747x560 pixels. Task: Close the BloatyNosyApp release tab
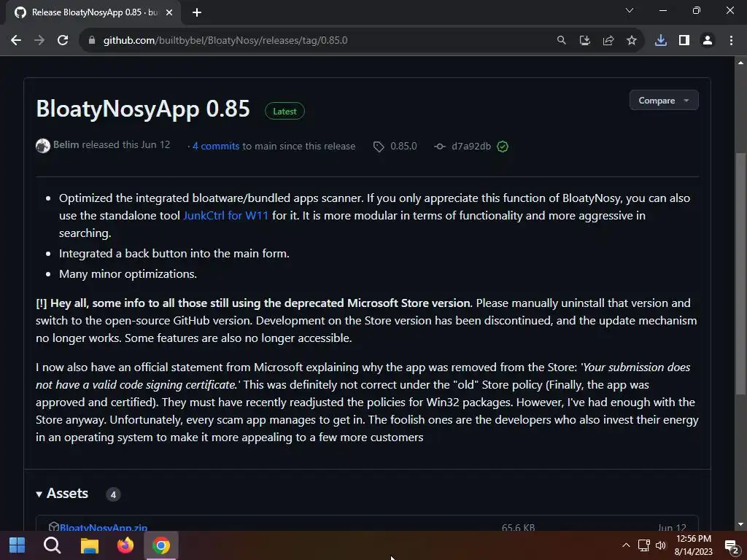pos(169,12)
